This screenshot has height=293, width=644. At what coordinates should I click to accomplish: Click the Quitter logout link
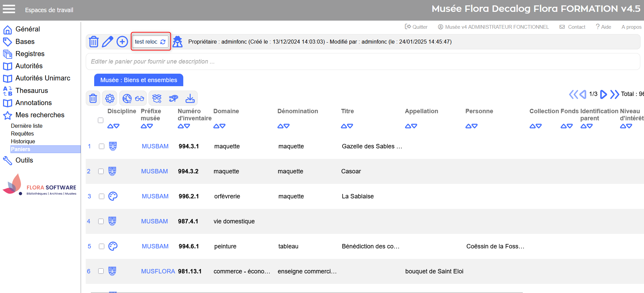click(x=416, y=27)
